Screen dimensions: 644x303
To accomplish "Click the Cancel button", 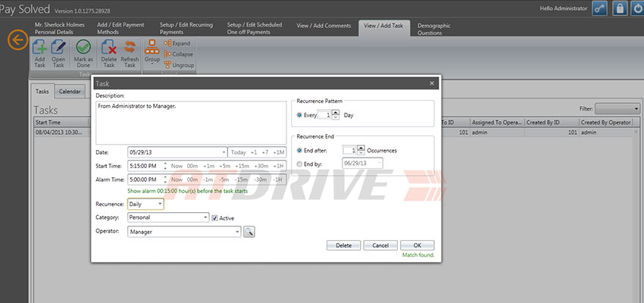I will pyautogui.click(x=380, y=245).
